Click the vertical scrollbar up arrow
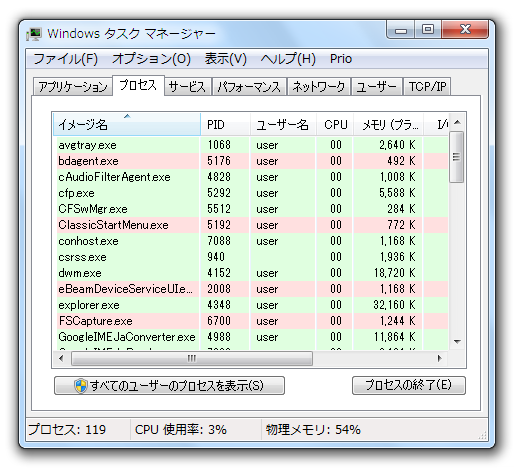The height and width of the screenshot is (470, 517). 457,122
